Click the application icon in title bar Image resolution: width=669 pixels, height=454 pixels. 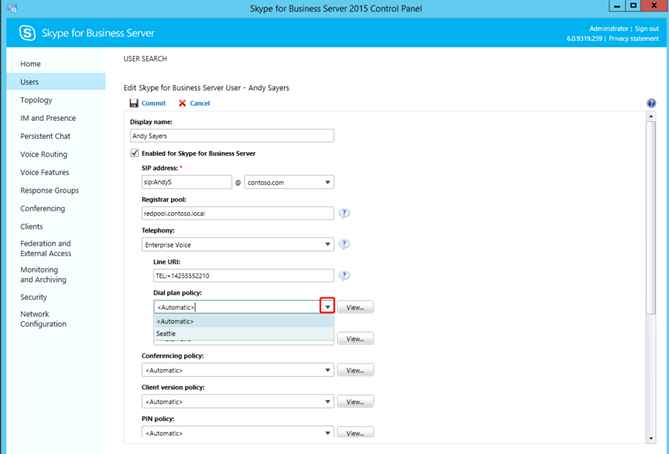pyautogui.click(x=12, y=8)
